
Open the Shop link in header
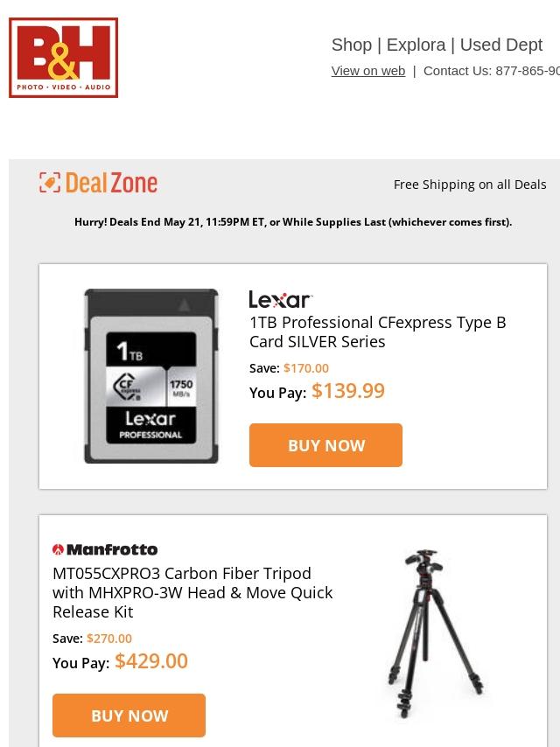pos(351,45)
